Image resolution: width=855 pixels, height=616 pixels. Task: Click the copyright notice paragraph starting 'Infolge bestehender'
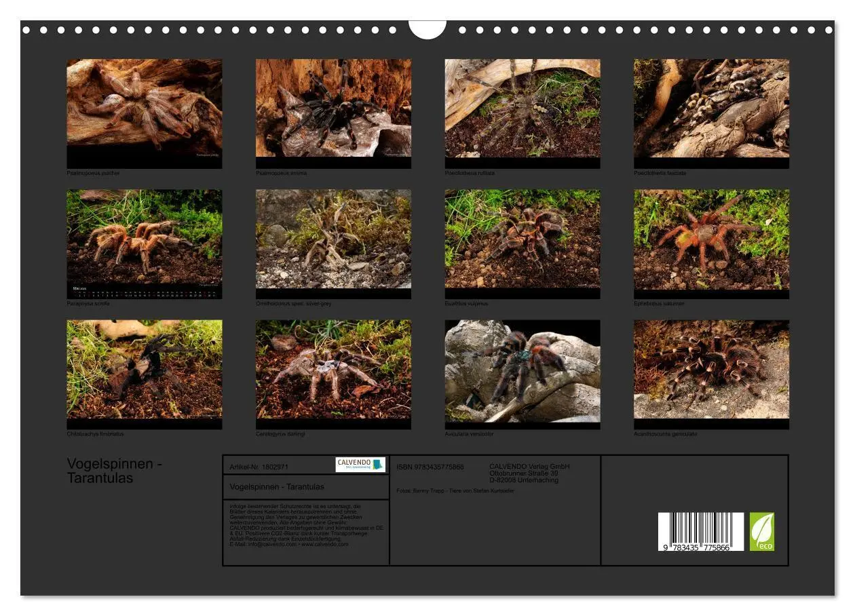307,525
